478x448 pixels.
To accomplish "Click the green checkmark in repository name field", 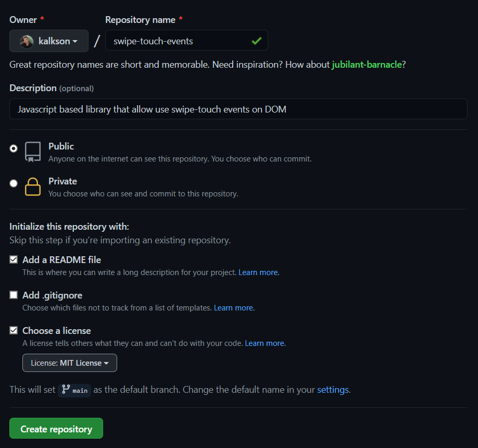I will click(257, 41).
